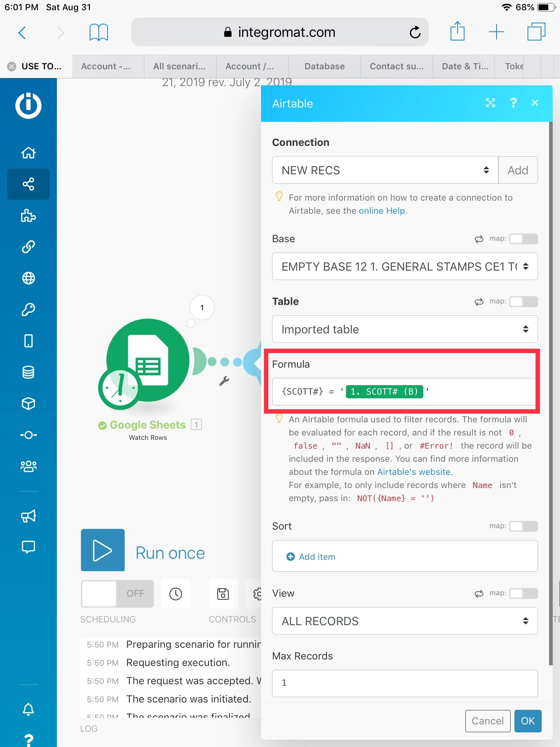Close the Airtable settings panel
The height and width of the screenshot is (747, 560).
point(535,103)
